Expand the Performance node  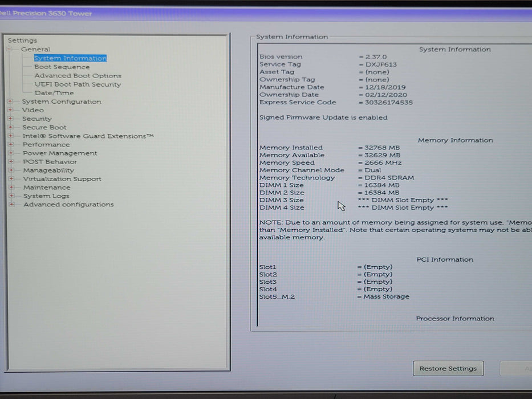(x=11, y=144)
